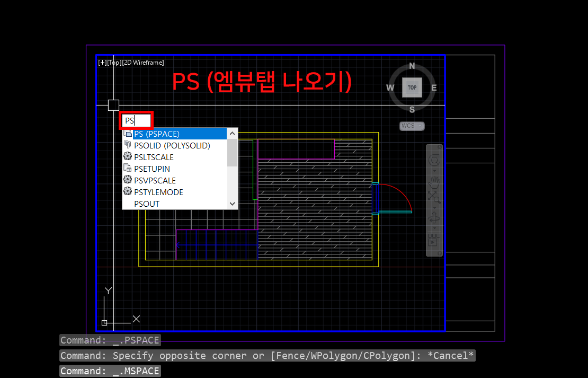Select PS (PSPACE) from the suggestion list
The image size is (588, 378).
(175, 134)
